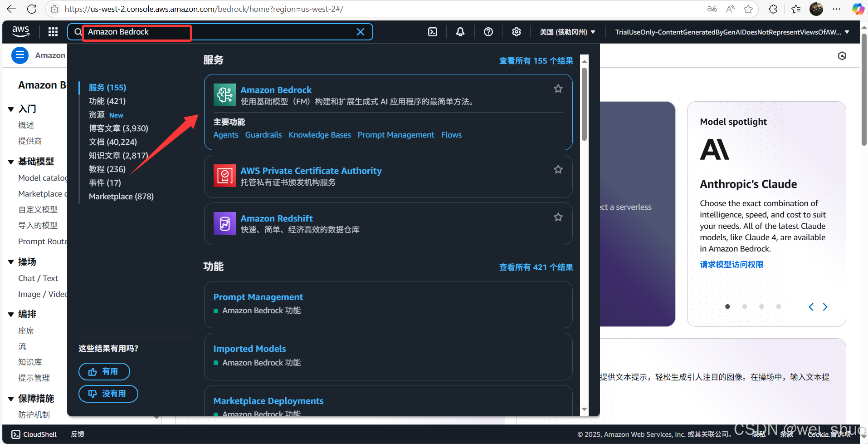Select the 资源 New filter
Viewport: 868px width, 444px height.
[106, 115]
